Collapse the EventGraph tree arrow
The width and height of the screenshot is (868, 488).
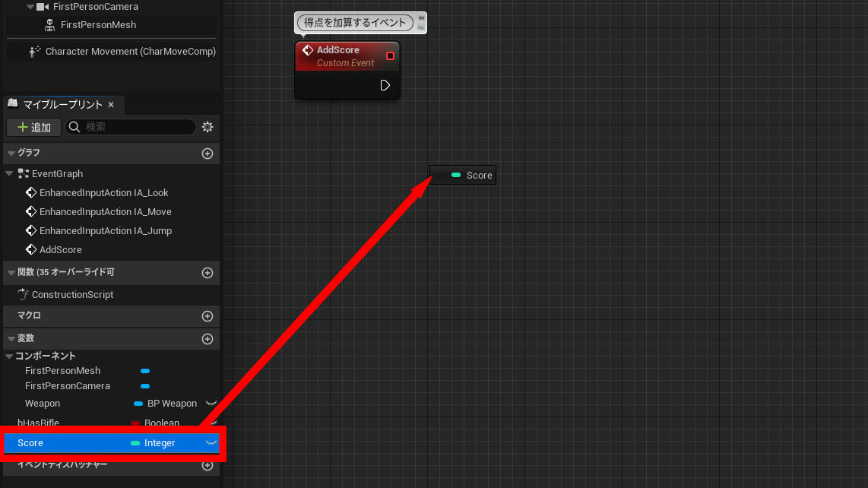[x=9, y=174]
